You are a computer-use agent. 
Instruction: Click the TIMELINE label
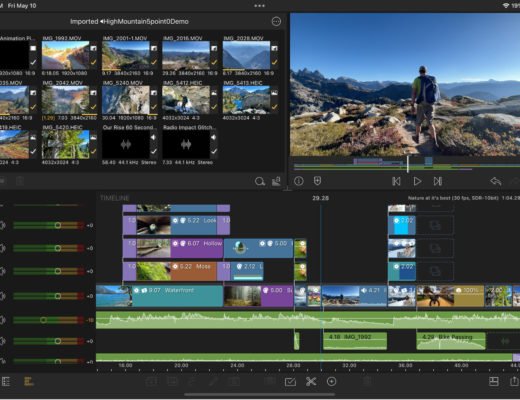tap(115, 198)
